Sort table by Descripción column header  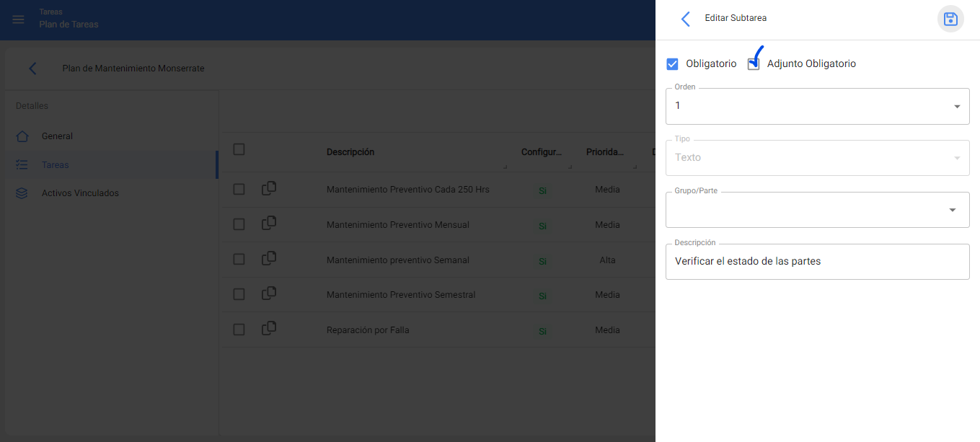350,152
